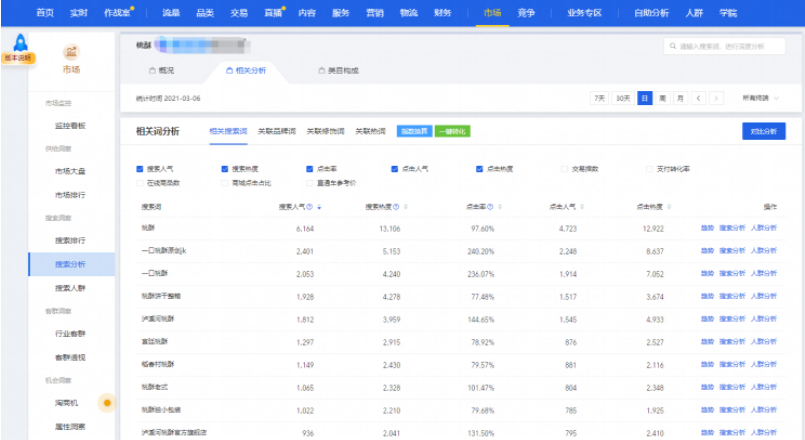Open the 所有终端 dropdown
The image size is (805, 440).
click(x=760, y=98)
